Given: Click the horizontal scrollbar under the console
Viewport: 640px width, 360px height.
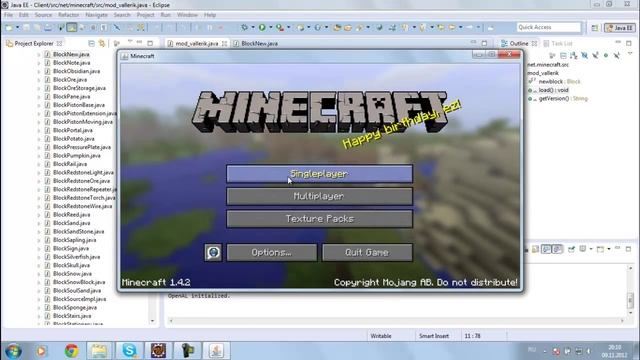Looking at the screenshot, I should [396, 321].
